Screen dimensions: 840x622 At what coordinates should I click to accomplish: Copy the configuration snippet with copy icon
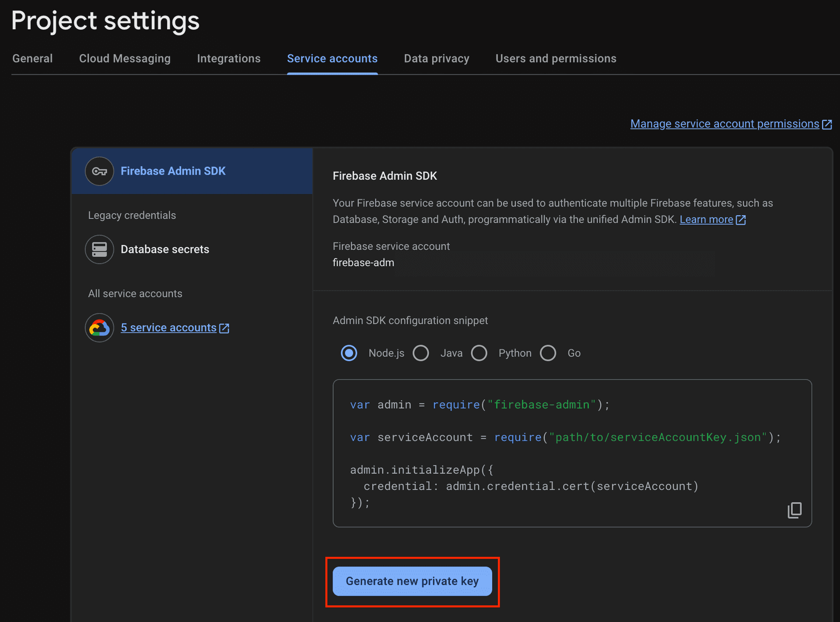click(x=794, y=510)
